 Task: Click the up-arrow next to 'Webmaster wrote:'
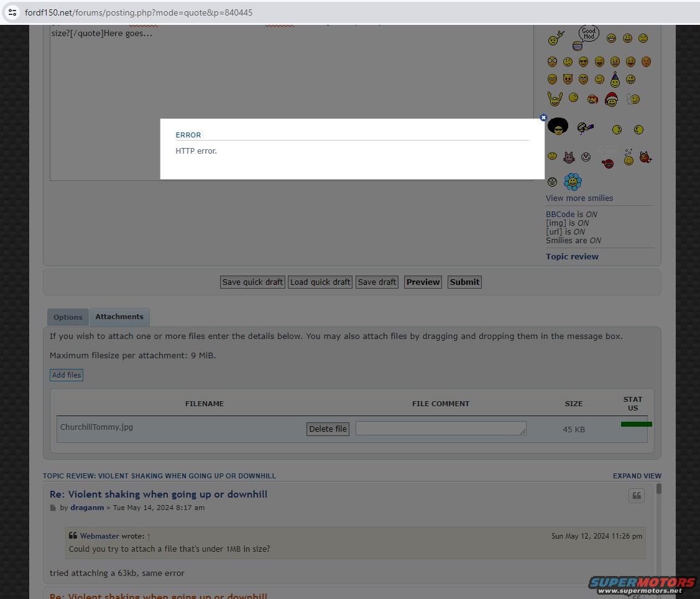pyautogui.click(x=149, y=536)
